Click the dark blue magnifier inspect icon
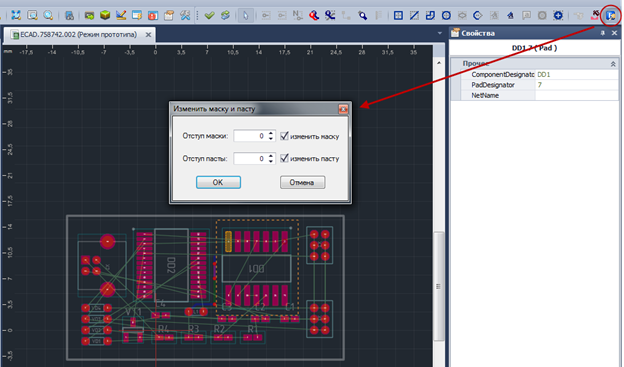The width and height of the screenshot is (624, 367). point(362,15)
